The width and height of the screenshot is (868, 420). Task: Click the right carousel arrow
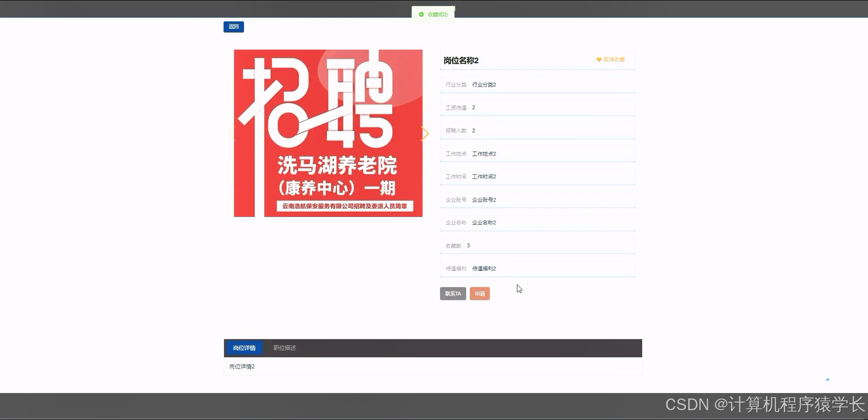coord(425,134)
